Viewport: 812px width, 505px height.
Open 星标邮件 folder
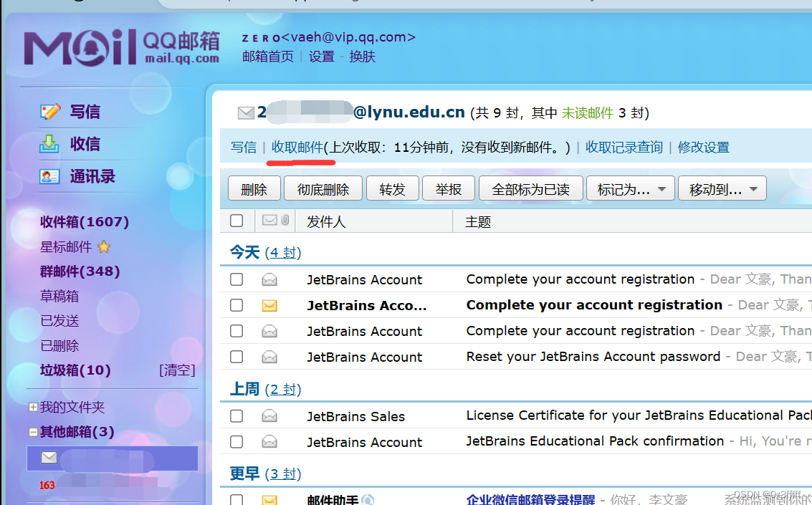point(66,247)
